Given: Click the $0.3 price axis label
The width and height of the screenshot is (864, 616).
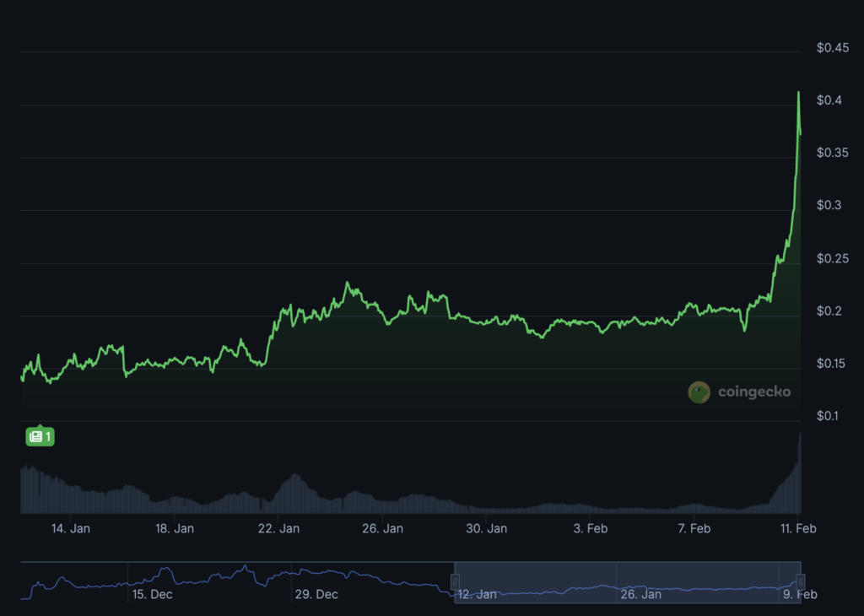Looking at the screenshot, I should [x=829, y=206].
